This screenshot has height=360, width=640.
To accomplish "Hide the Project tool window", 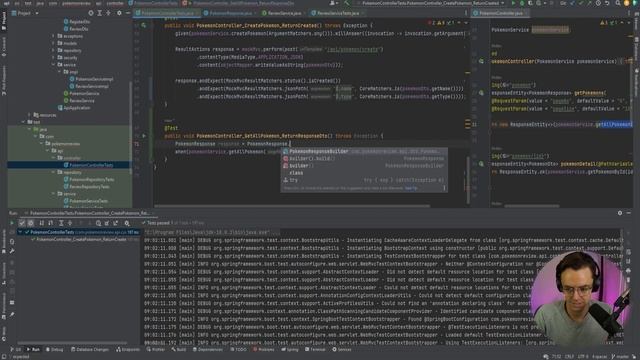I will (128, 13).
